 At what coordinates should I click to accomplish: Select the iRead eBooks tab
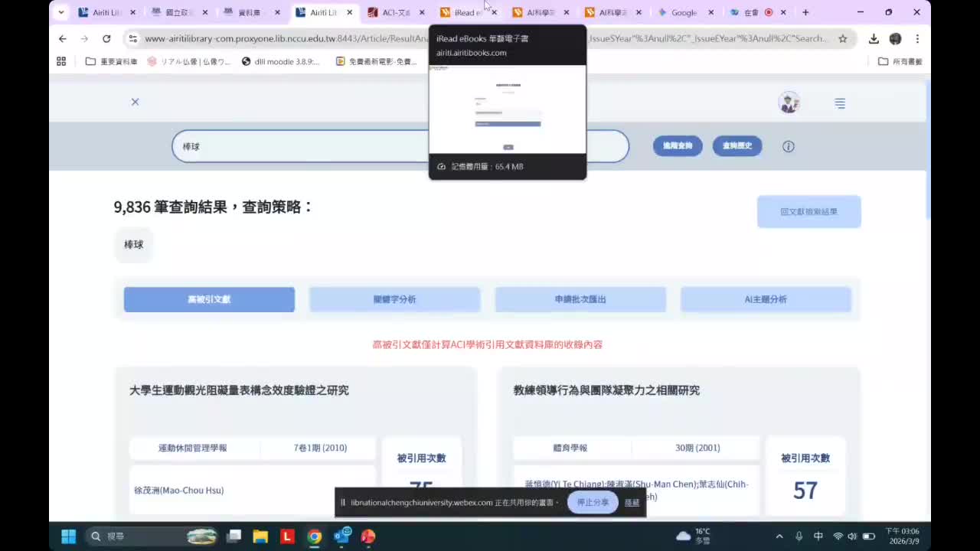467,12
